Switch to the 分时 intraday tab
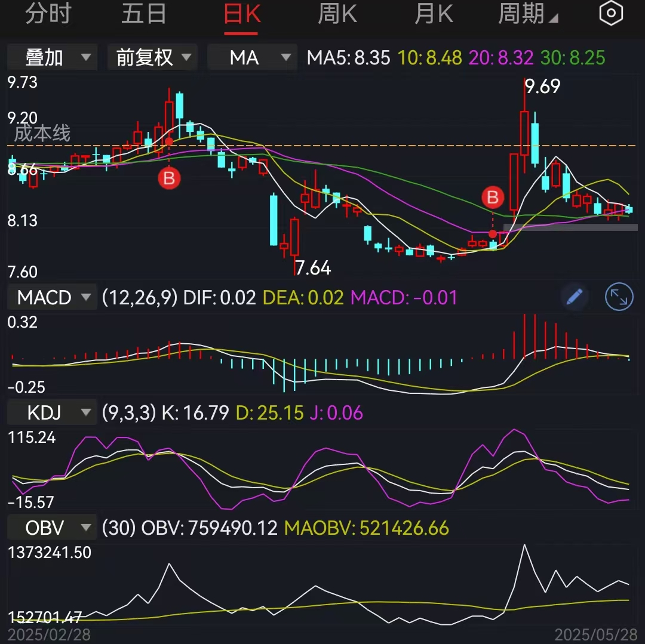645x644 pixels. (50, 13)
